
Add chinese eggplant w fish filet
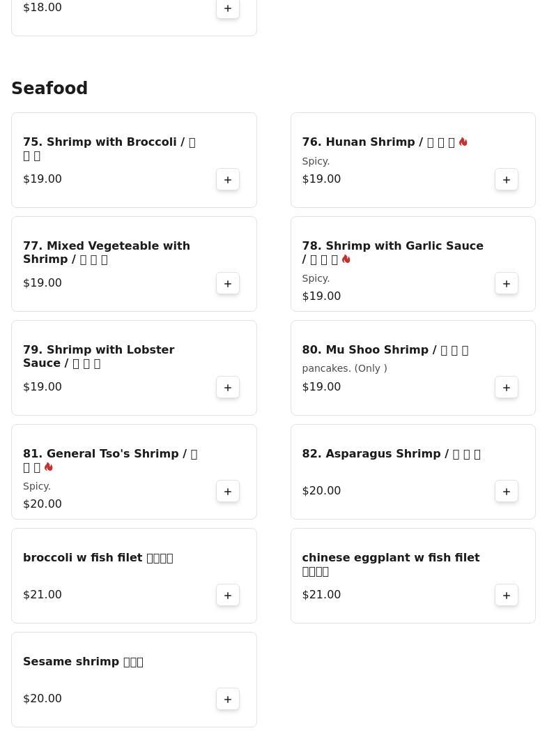coord(507,596)
